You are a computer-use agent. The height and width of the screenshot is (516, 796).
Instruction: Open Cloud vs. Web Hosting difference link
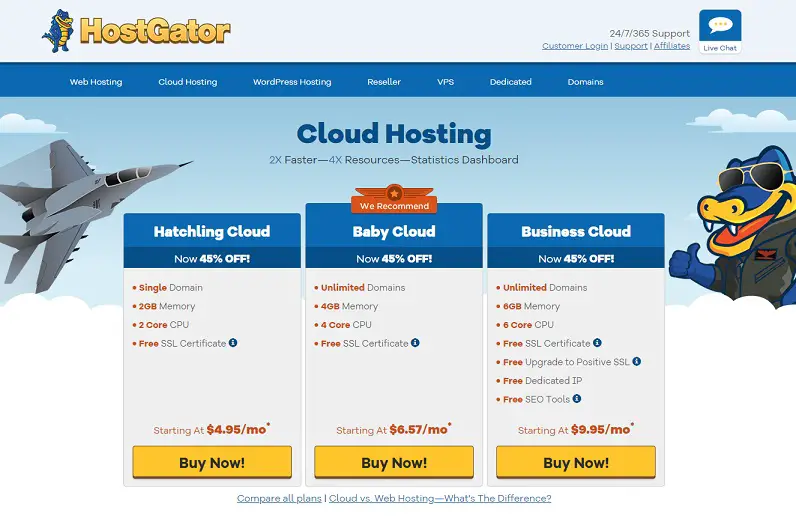tap(440, 498)
